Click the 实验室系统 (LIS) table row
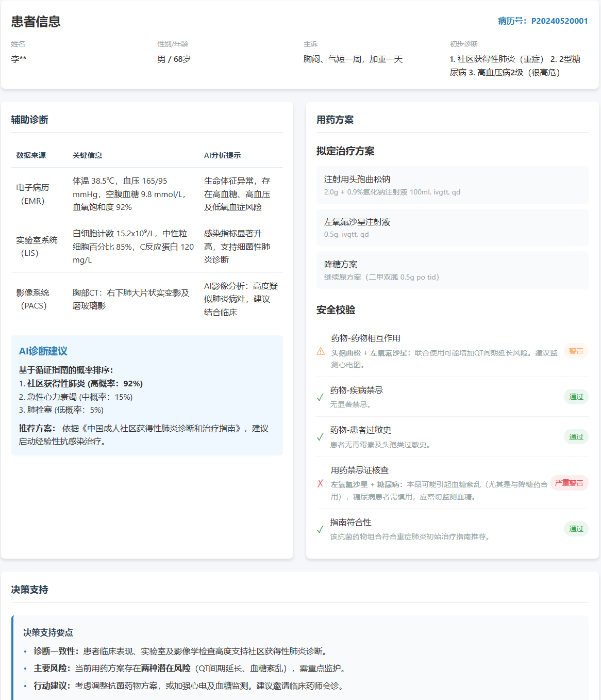Image resolution: width=601 pixels, height=700 pixels. pos(147,247)
